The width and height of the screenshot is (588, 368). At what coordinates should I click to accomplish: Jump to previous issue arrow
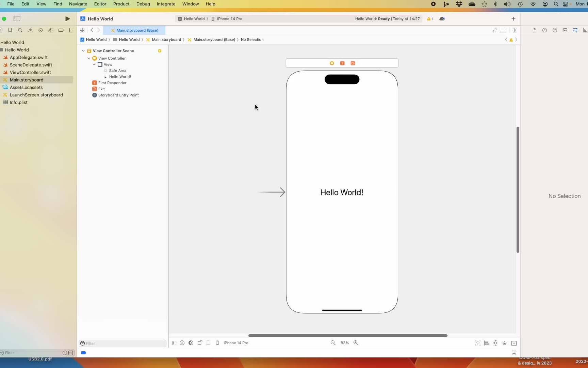coord(506,40)
